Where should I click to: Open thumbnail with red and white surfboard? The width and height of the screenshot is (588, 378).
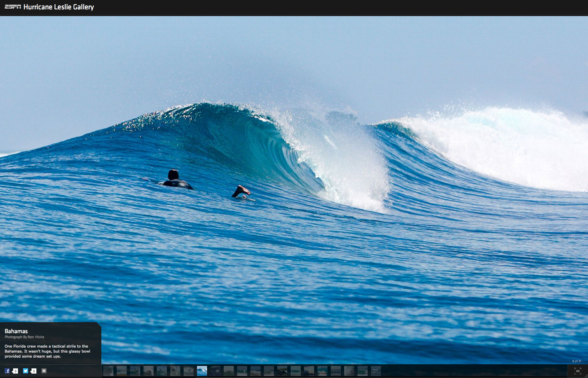pyautogui.click(x=322, y=371)
